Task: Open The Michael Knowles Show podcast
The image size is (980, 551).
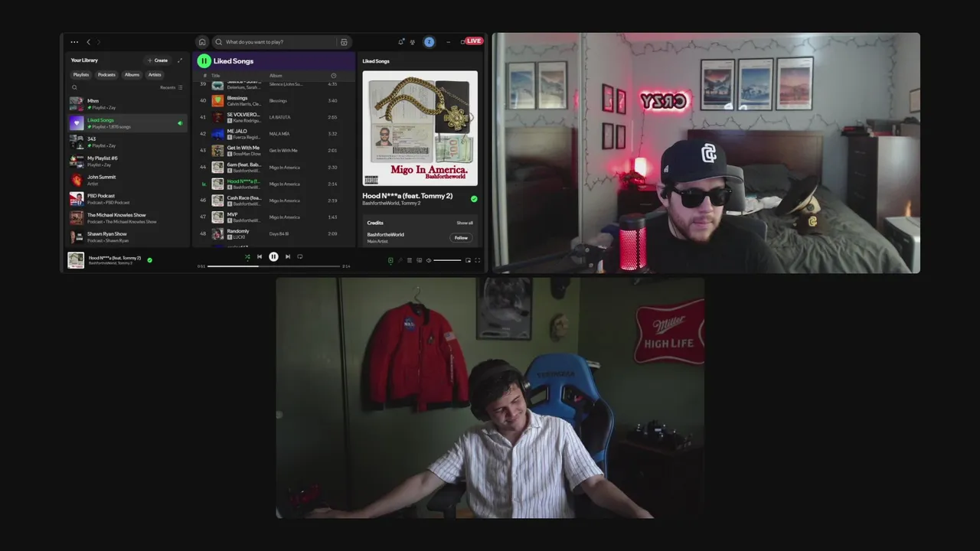Action: pyautogui.click(x=126, y=218)
